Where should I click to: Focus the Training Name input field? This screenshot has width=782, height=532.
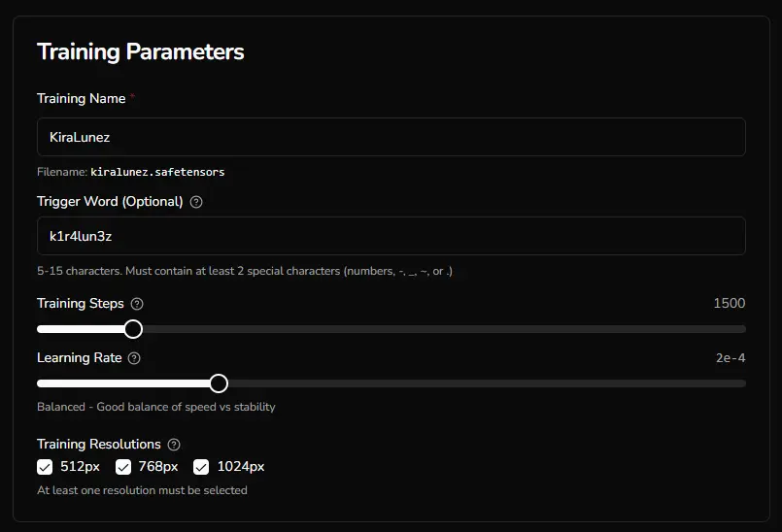(x=391, y=137)
